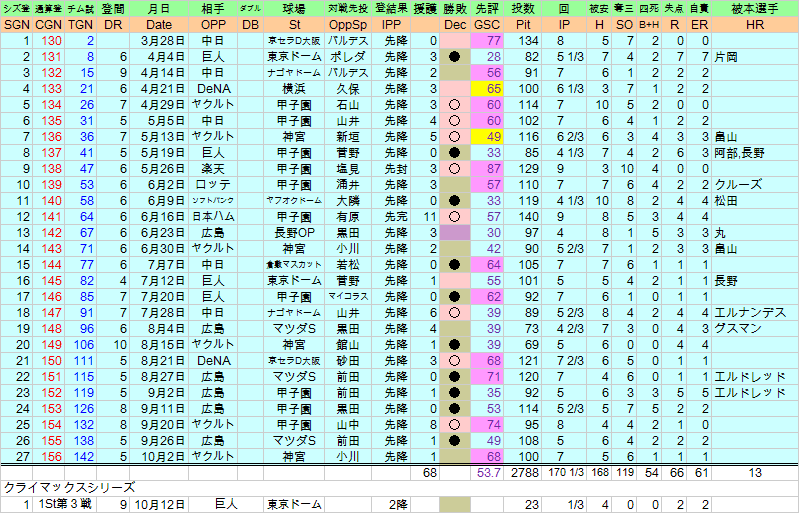Select the 丸 home run cell

click(755, 233)
